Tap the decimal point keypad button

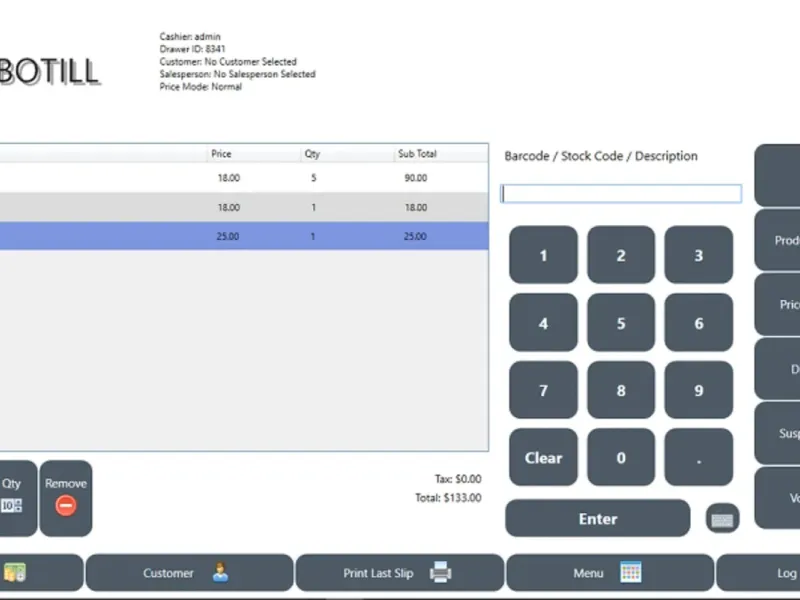699,457
